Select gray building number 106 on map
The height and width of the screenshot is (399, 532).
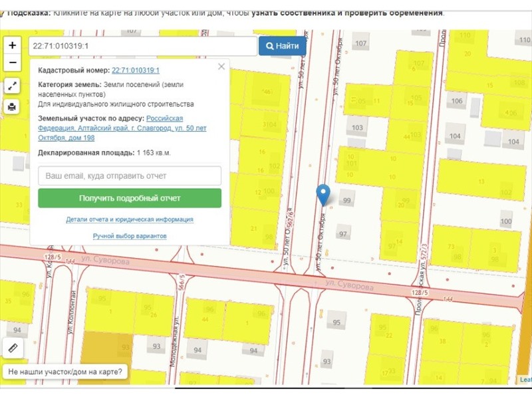(456, 102)
